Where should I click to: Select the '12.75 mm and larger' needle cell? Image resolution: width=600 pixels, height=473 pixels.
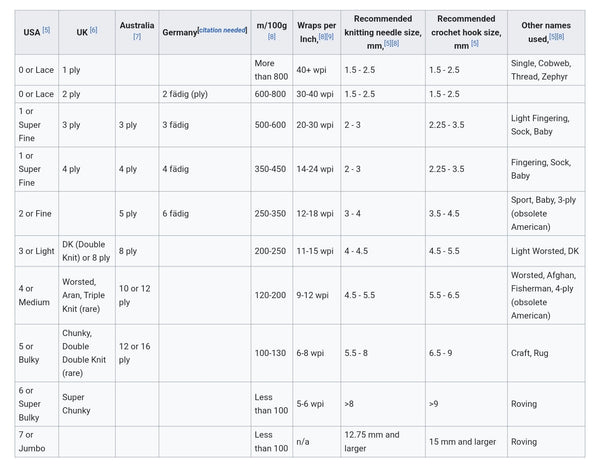point(372,441)
